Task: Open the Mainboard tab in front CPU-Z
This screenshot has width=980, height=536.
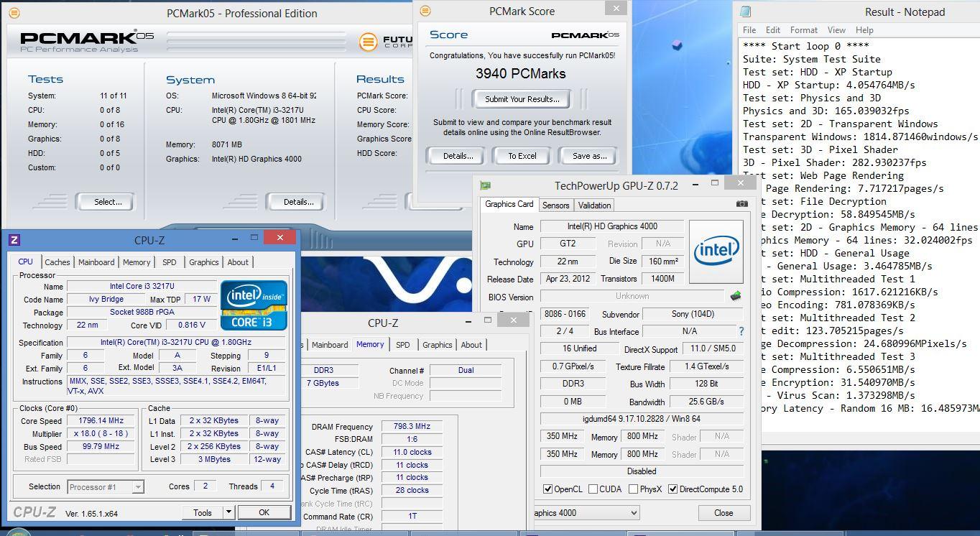Action: point(96,262)
